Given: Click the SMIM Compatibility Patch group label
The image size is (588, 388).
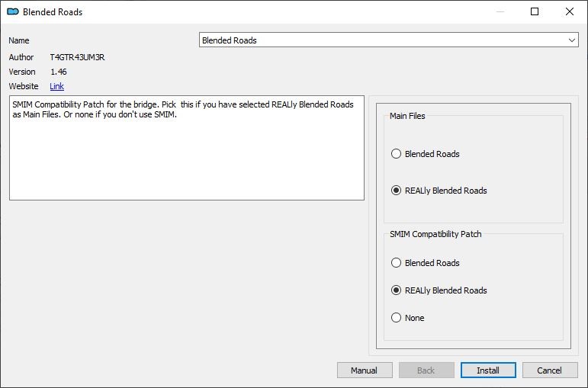Looking at the screenshot, I should coord(435,234).
